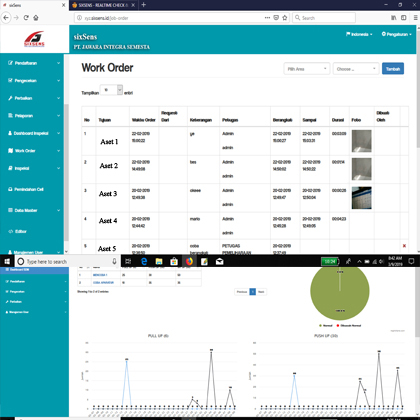Open Task View in the taskbar

(128, 262)
